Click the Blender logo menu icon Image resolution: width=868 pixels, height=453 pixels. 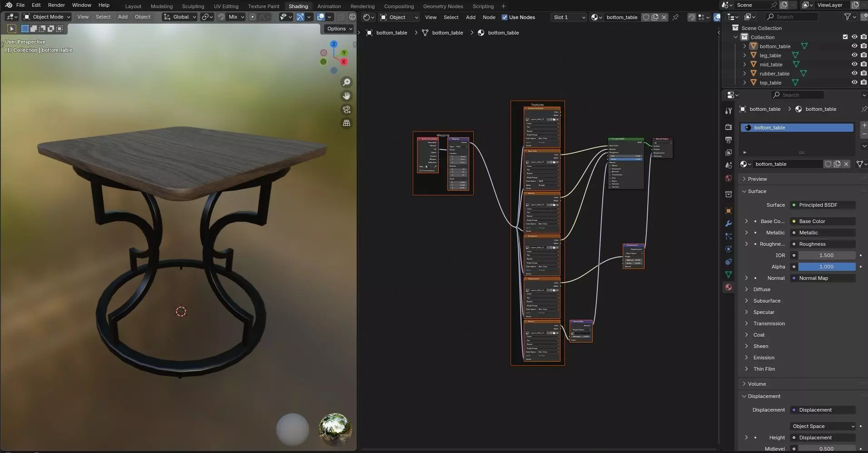click(9, 5)
